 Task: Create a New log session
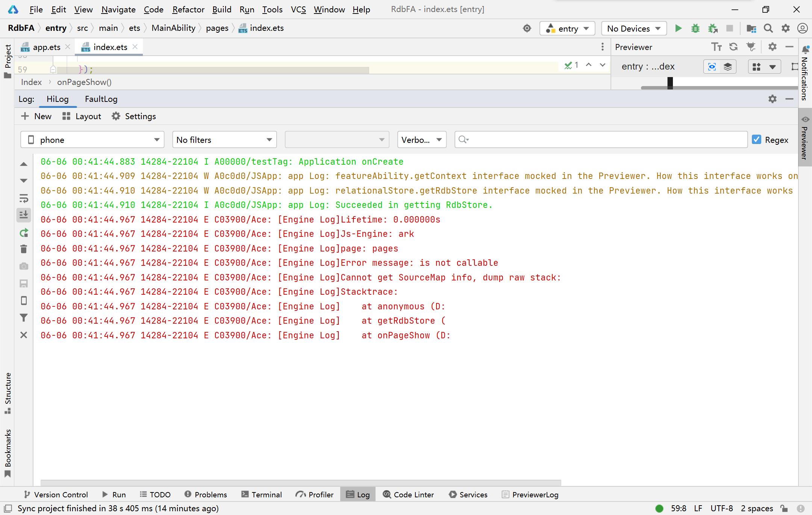(x=36, y=116)
